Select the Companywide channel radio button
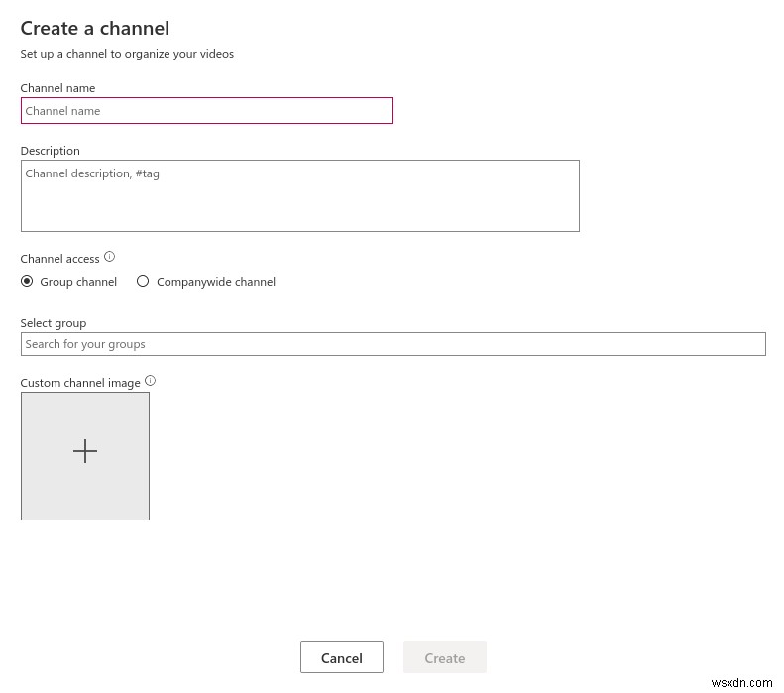The image size is (784, 693). tap(143, 281)
